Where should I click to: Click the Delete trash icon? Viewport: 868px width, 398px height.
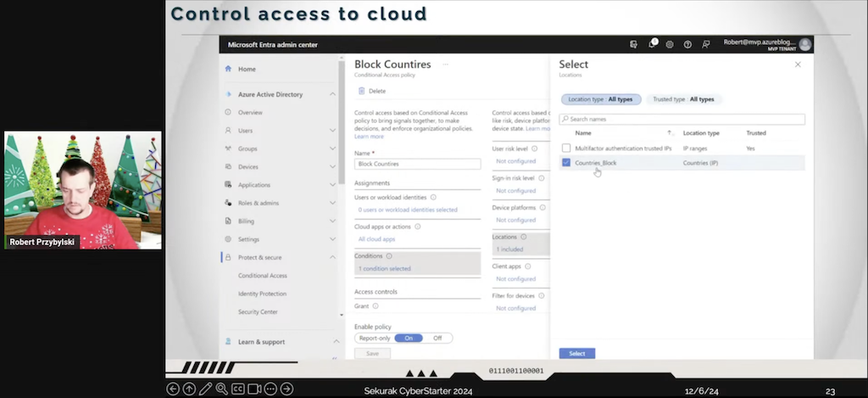pos(362,91)
